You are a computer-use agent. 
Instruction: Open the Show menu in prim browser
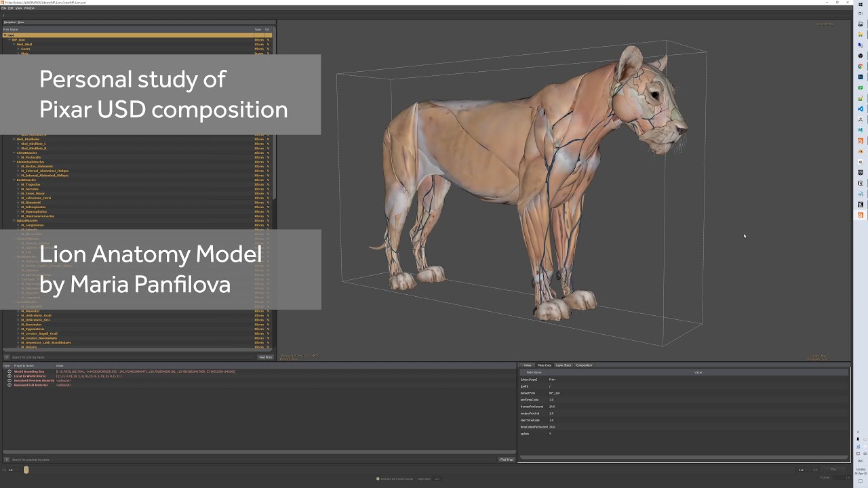[x=21, y=22]
